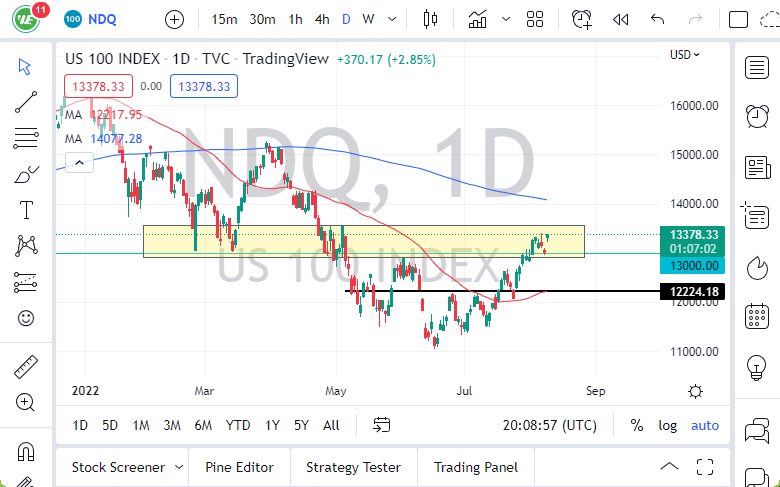This screenshot has height=487, width=780.
Task: Toggle the auto scale option
Action: [x=705, y=425]
